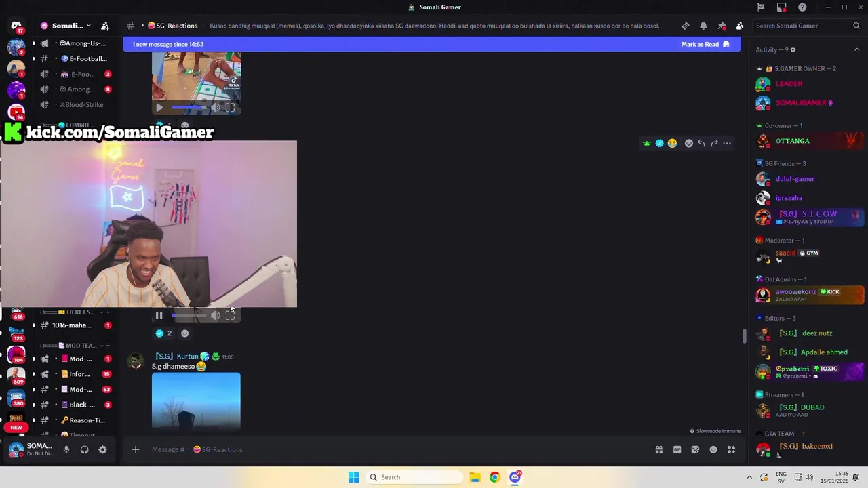Forward the message with forward arrow
Screen dimensions: 868x488
pyautogui.click(x=714, y=143)
